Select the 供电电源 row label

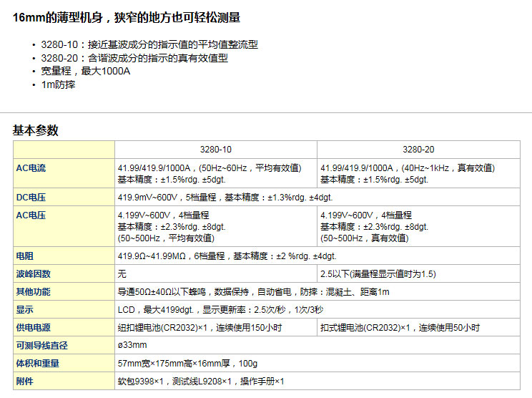[34, 328]
